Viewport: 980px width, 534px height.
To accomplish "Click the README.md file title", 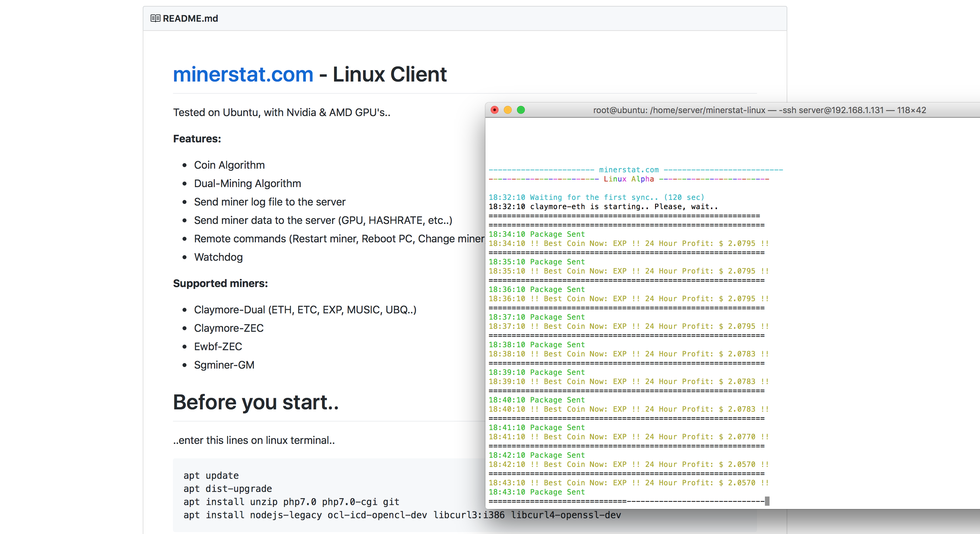I will pyautogui.click(x=190, y=18).
